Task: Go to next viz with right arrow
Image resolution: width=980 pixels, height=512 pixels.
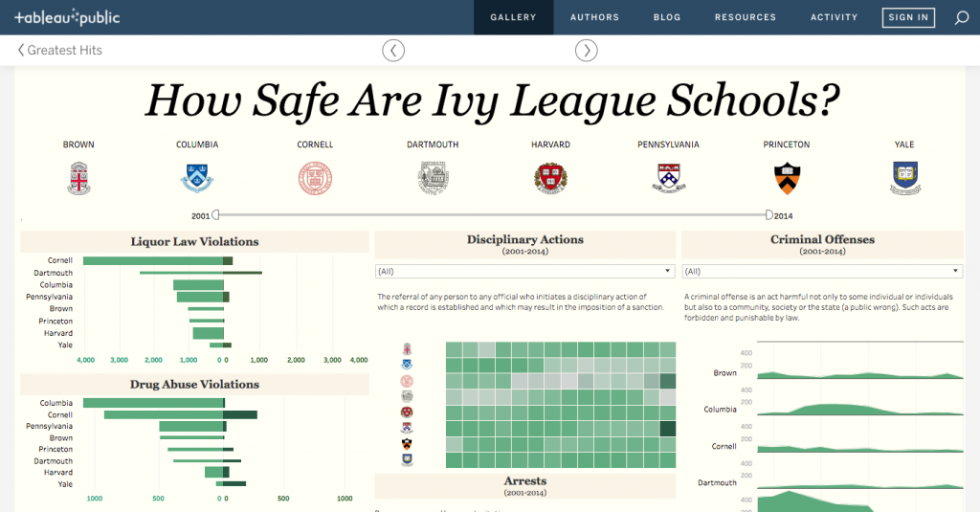Action: click(x=587, y=51)
